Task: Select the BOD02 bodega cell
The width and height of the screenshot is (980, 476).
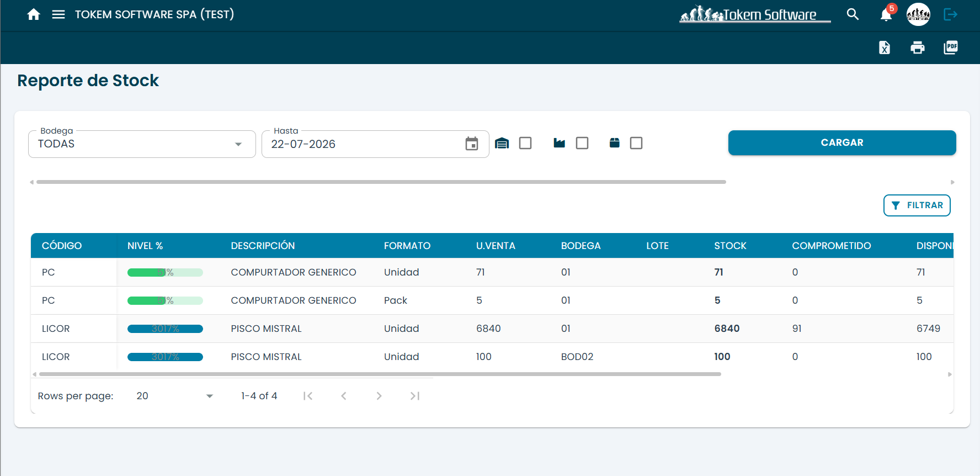Action: tap(577, 357)
